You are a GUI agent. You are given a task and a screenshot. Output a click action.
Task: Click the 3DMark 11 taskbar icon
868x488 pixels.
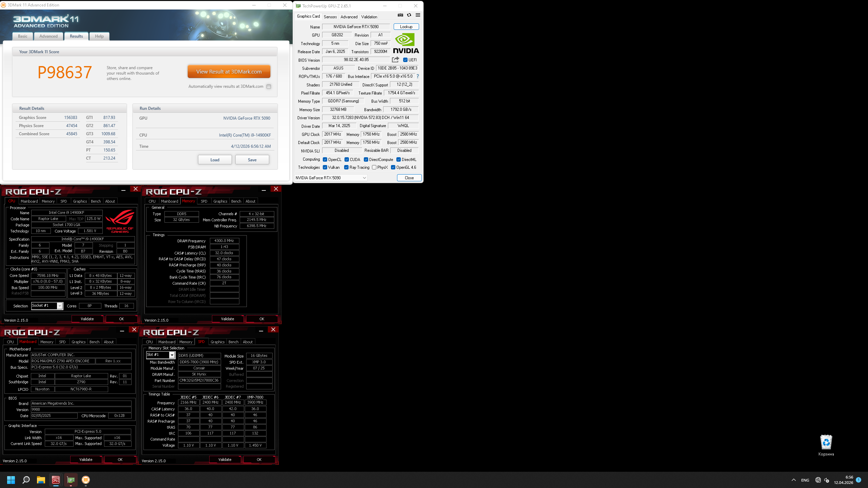click(x=86, y=480)
